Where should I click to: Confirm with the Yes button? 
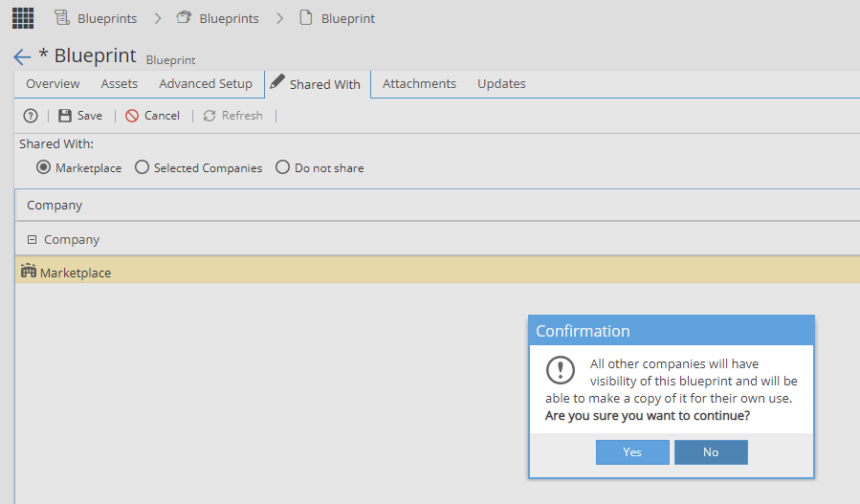click(x=632, y=452)
